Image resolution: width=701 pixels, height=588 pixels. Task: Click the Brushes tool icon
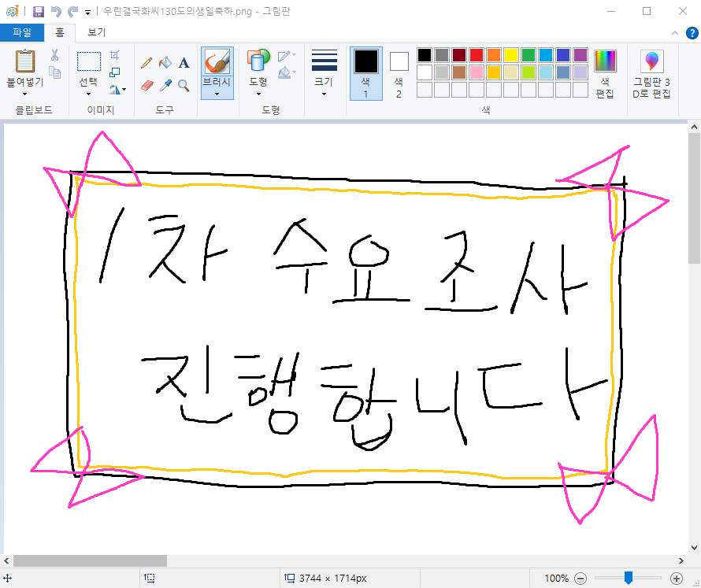click(217, 61)
